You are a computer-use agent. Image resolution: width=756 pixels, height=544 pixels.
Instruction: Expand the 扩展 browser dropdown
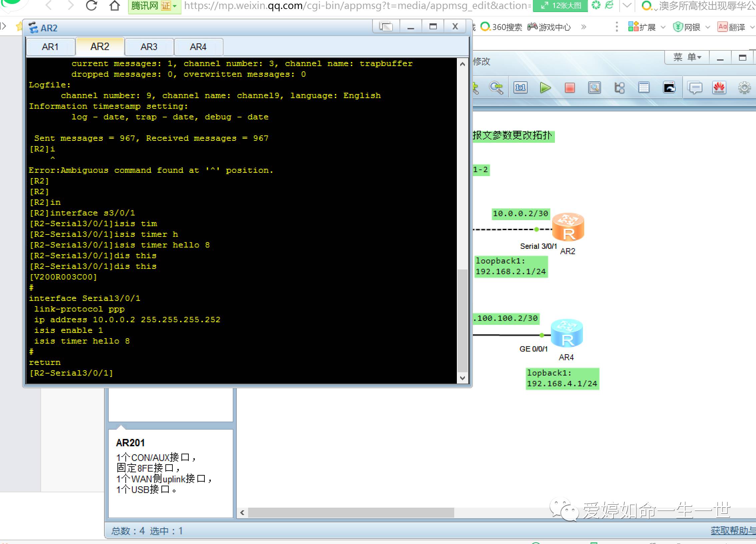point(663,27)
